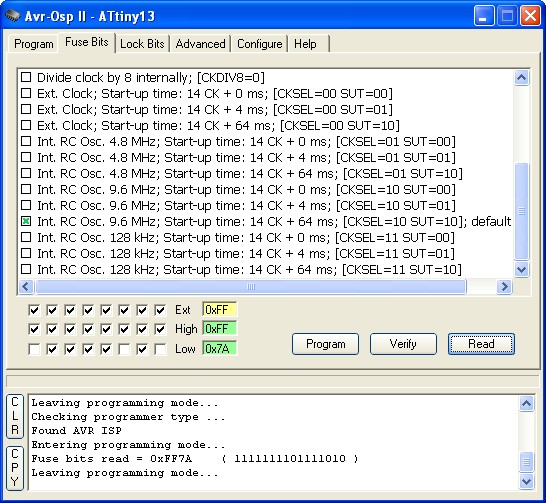Click the CPY log copy button
Viewport: 546px width, 503px height.
click(15, 468)
